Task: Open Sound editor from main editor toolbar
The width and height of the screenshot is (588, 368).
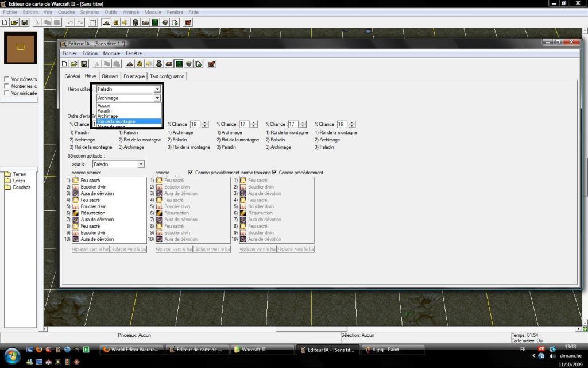Action: [126, 22]
